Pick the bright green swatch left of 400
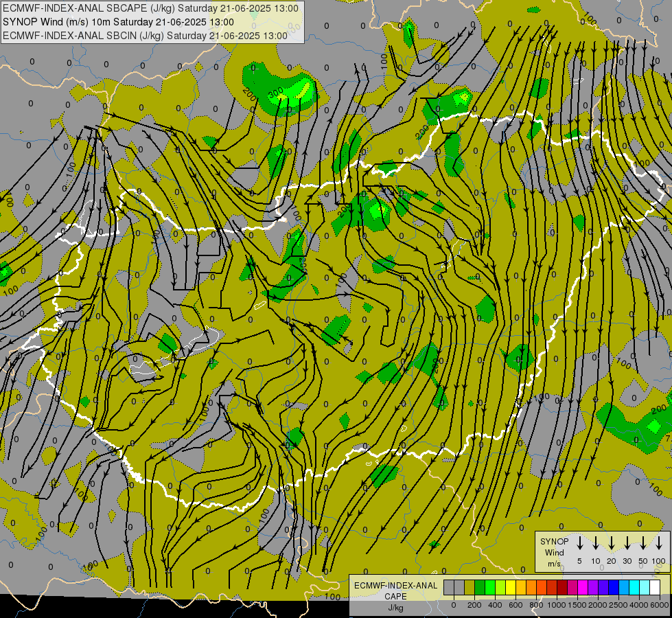 click(490, 588)
